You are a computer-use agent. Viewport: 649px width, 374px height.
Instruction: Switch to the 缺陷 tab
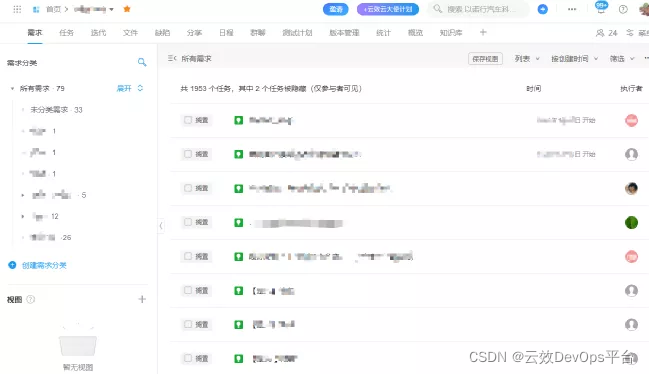coord(162,33)
